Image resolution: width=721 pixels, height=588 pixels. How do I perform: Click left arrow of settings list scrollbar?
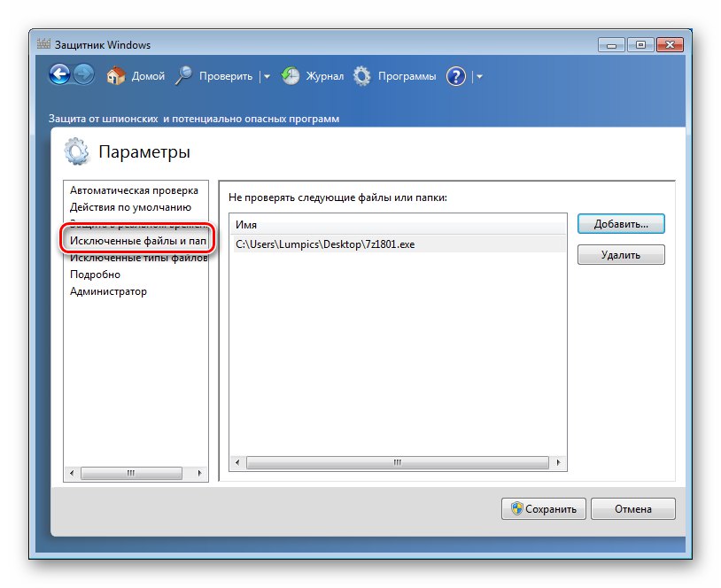point(72,473)
